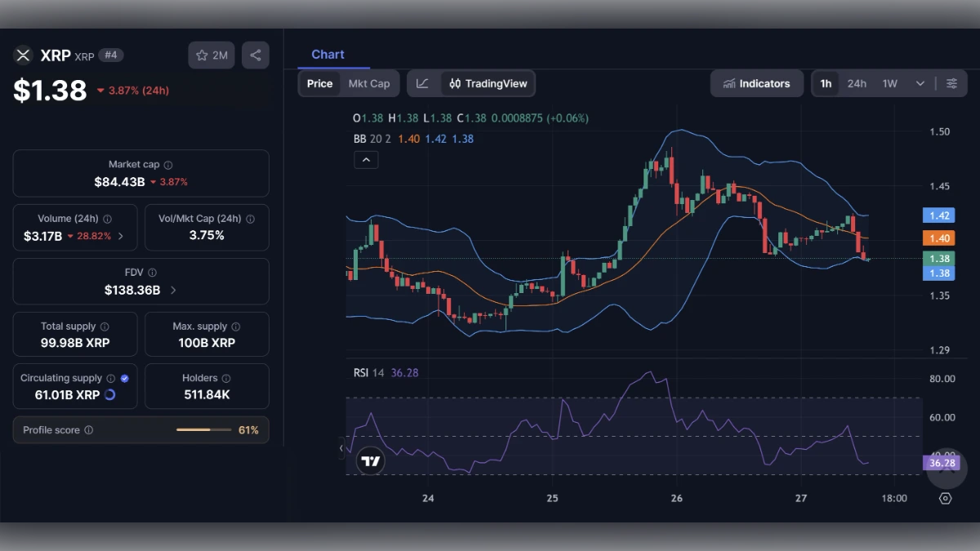This screenshot has width=980, height=551.
Task: Collapse the Bollinger Bands indicator legend
Action: tap(366, 159)
